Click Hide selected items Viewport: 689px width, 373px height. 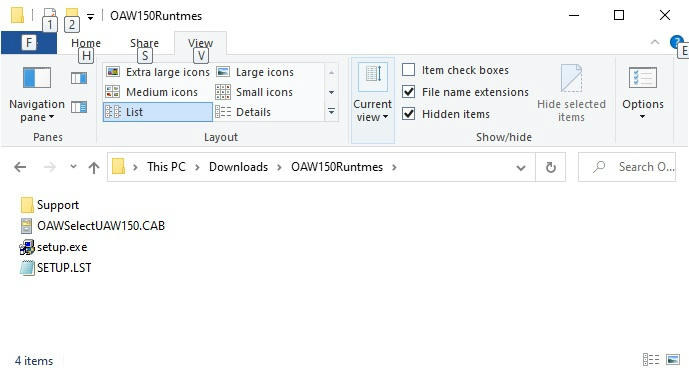pos(571,94)
